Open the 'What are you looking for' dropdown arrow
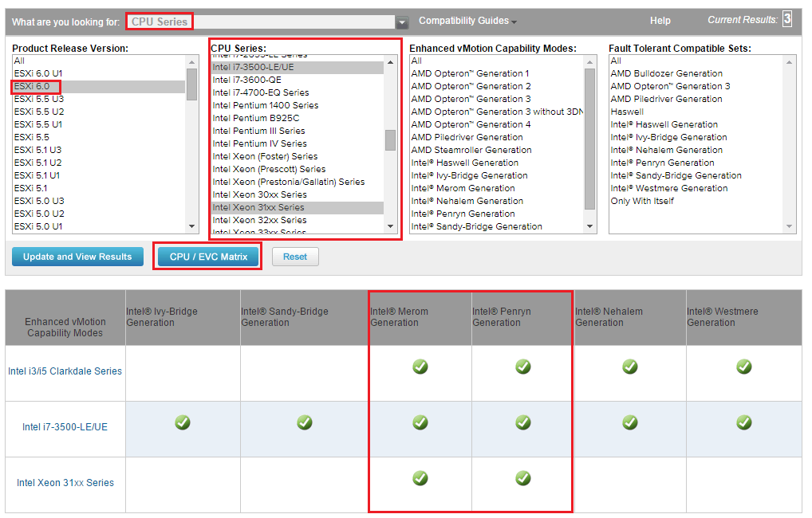Viewport: 812px width, 518px height. [402, 22]
